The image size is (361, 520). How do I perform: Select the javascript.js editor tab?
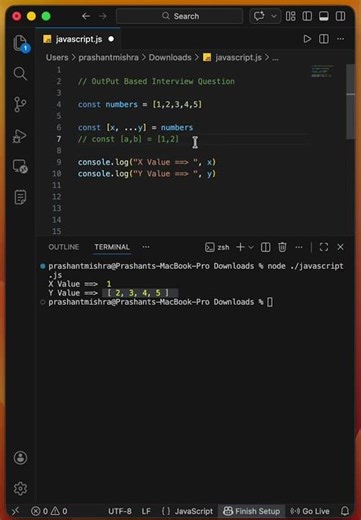[78, 39]
